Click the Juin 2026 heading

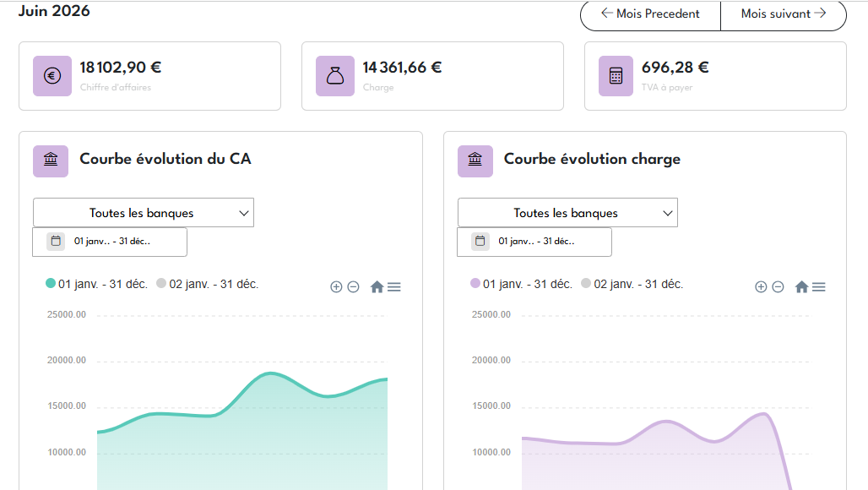54,11
